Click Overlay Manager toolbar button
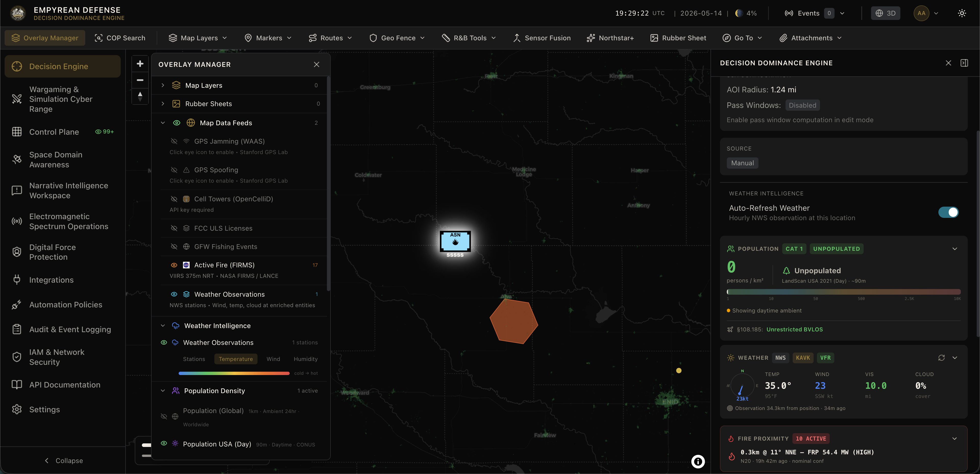 tap(45, 38)
